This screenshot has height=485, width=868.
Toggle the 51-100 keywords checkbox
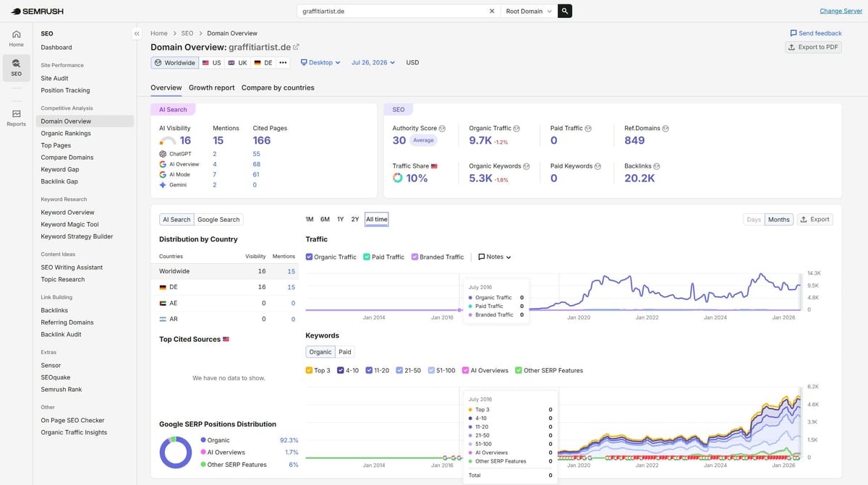[x=431, y=370]
